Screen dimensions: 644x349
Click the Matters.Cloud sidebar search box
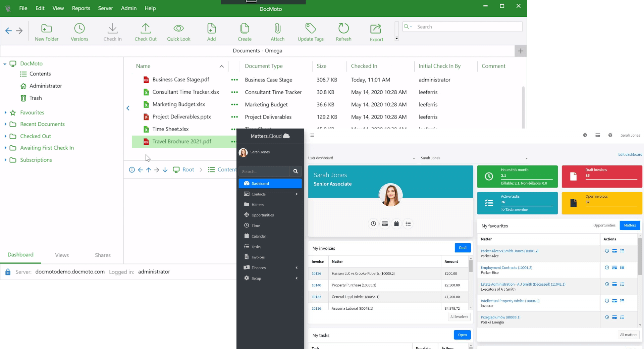pos(264,171)
